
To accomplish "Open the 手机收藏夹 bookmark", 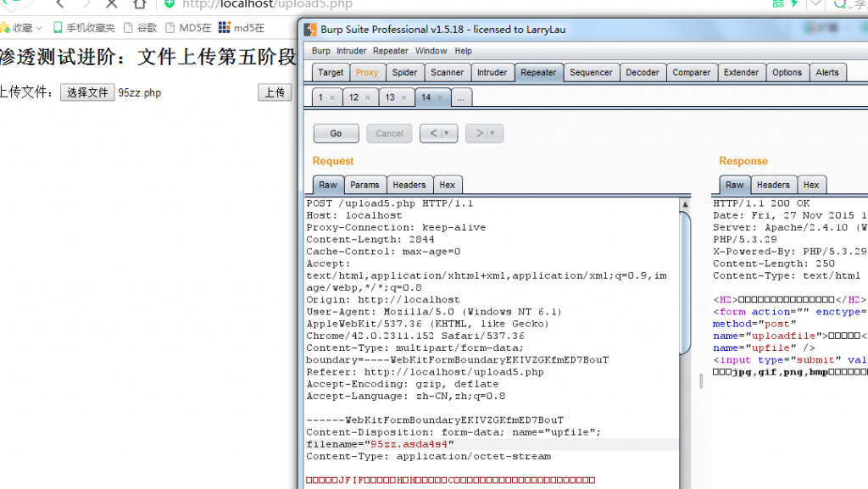I will pos(84,28).
